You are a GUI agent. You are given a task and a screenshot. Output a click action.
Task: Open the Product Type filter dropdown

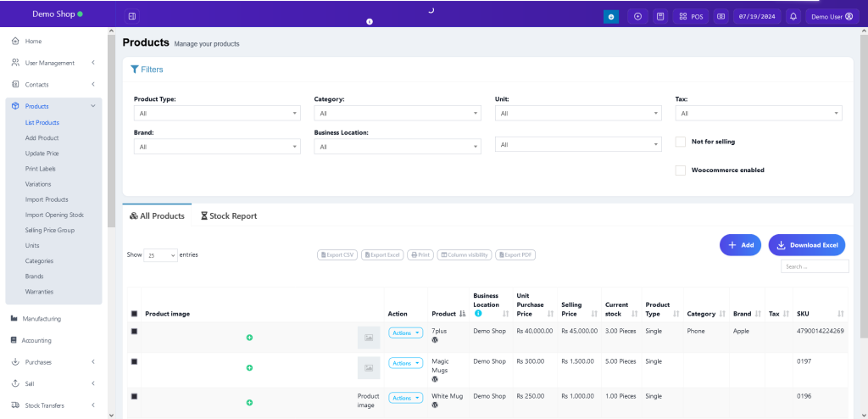click(x=217, y=113)
